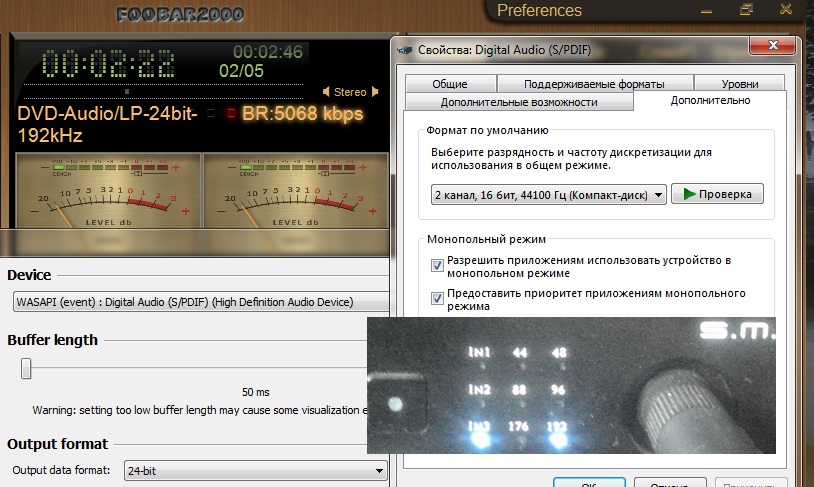Click the OK button in properties dialog
The height and width of the screenshot is (487, 814).
(588, 484)
